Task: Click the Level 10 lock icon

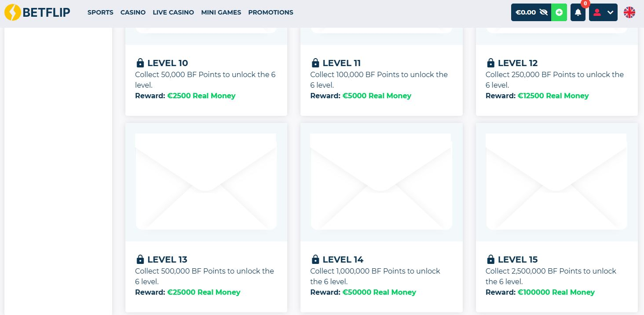Action: (x=140, y=63)
